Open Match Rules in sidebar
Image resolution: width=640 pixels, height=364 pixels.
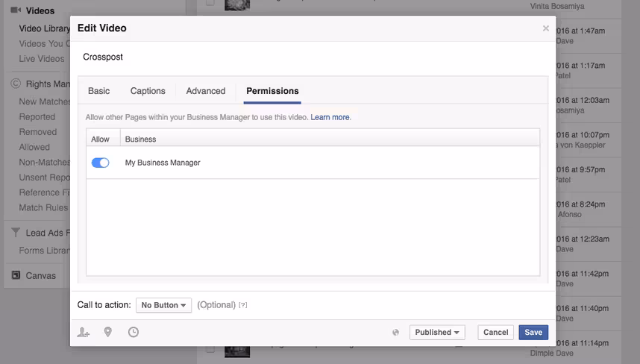tap(43, 207)
